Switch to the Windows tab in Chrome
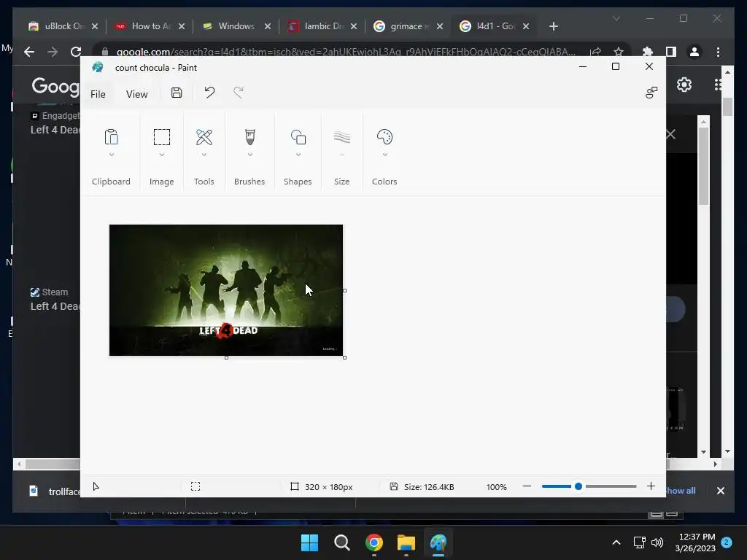Image resolution: width=747 pixels, height=560 pixels. click(236, 26)
